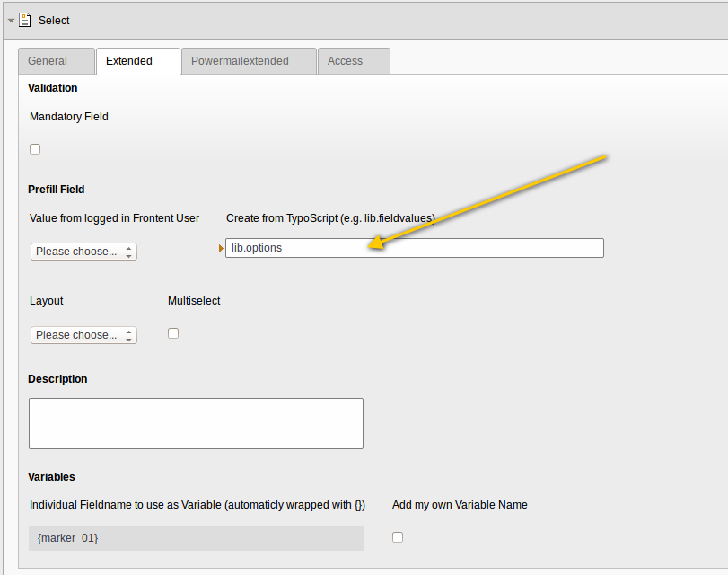Click the {marker_01} variable field

click(x=196, y=537)
